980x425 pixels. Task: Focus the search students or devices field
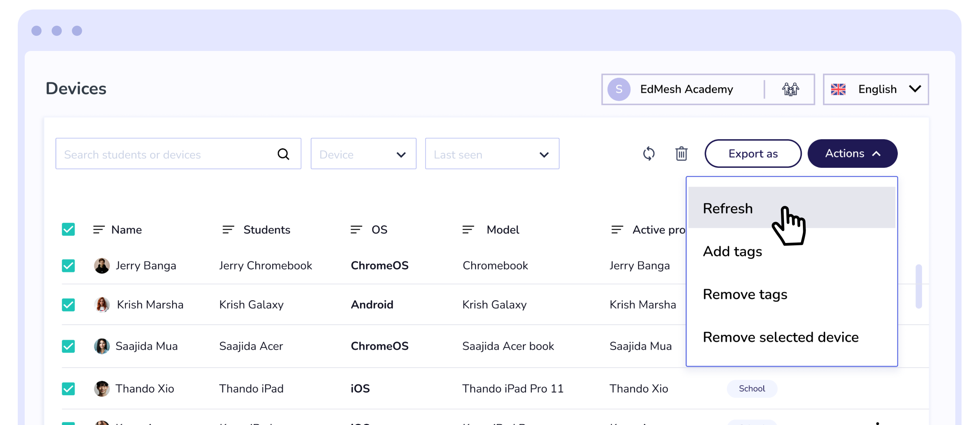coord(166,154)
